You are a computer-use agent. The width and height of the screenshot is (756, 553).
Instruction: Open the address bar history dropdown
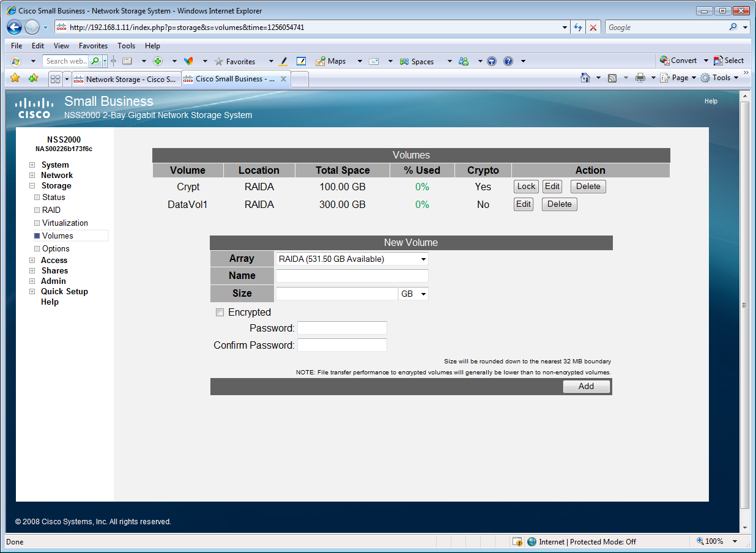tap(565, 28)
